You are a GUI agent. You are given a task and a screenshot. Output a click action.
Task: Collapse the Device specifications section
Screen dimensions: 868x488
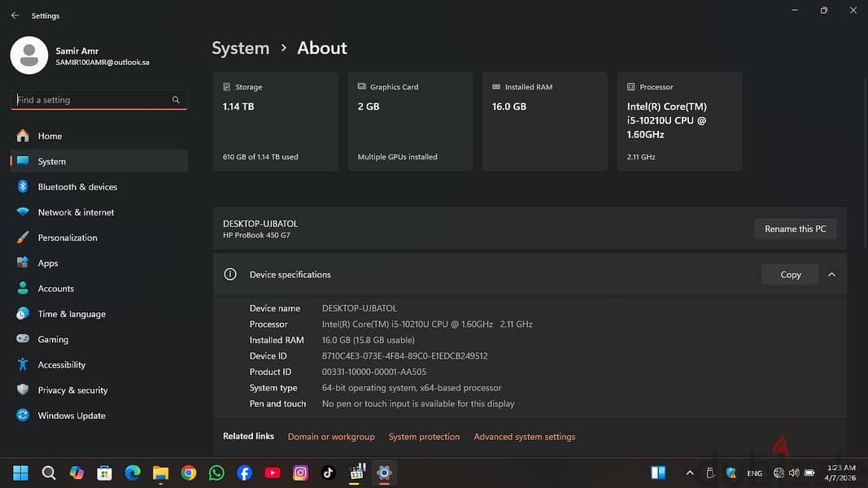pos(831,274)
